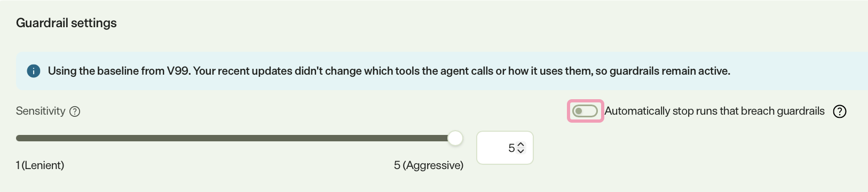
Task: Click the "5 (Aggressive)" scale label
Action: 429,165
